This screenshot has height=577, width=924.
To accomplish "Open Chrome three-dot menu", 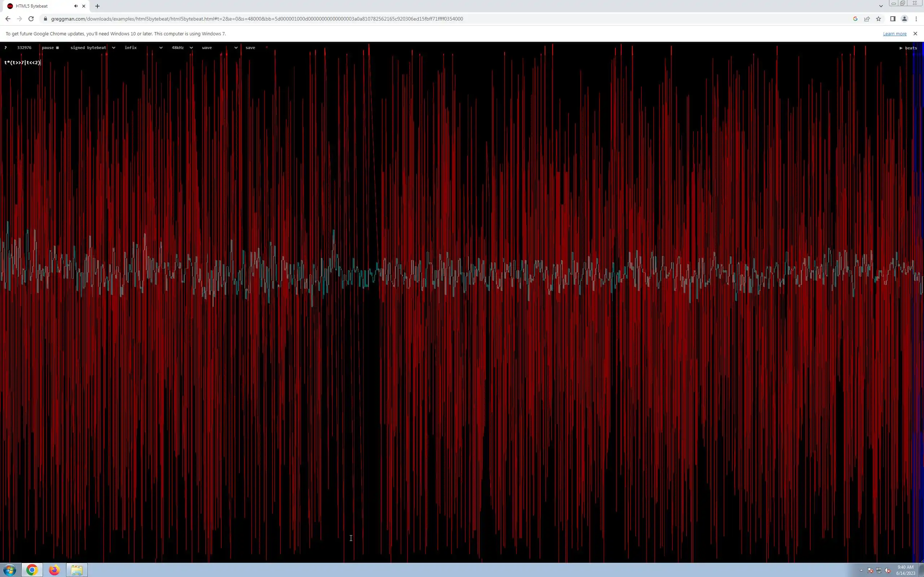I will tap(916, 19).
